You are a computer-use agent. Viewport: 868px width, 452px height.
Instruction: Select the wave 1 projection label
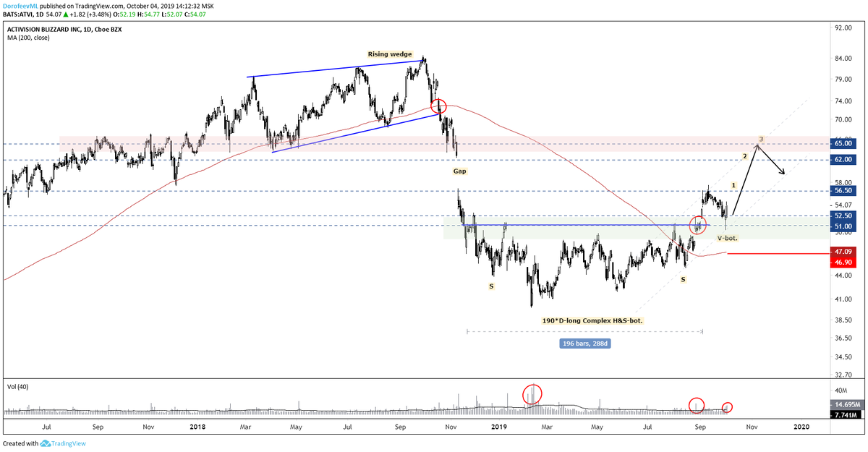coord(733,186)
